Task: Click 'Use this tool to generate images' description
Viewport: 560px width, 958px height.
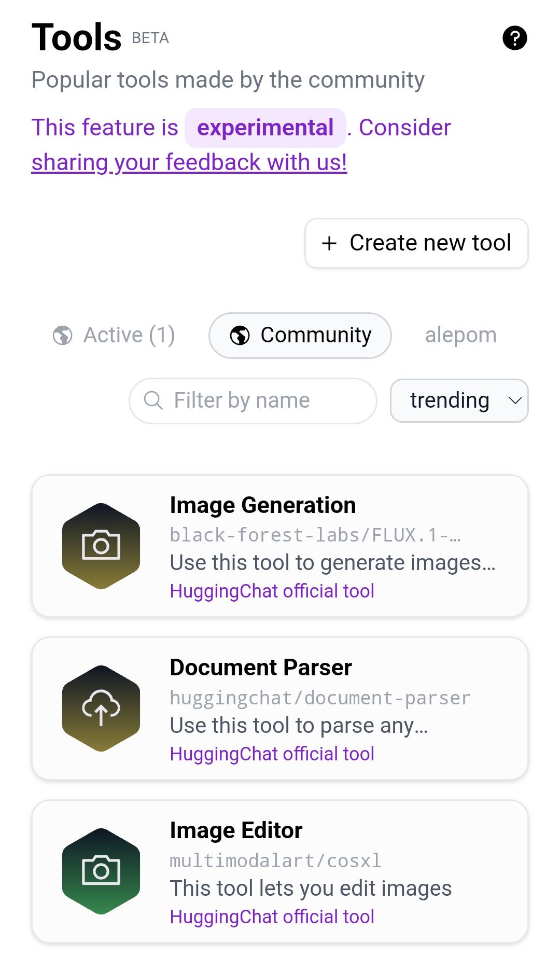Action: point(333,563)
